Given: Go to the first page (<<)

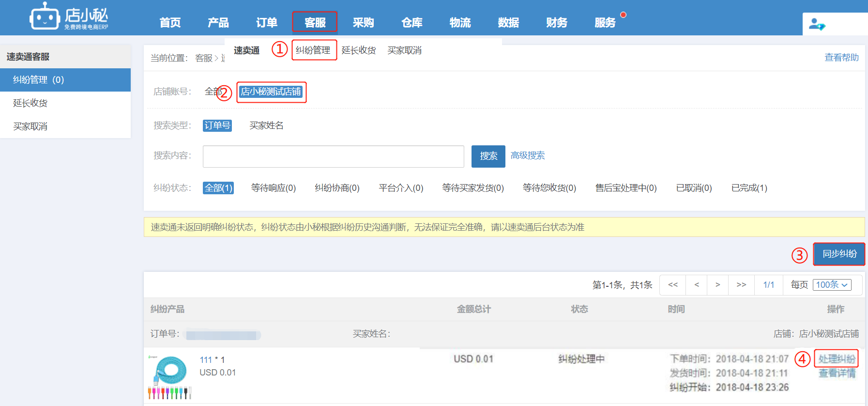Looking at the screenshot, I should (673, 285).
